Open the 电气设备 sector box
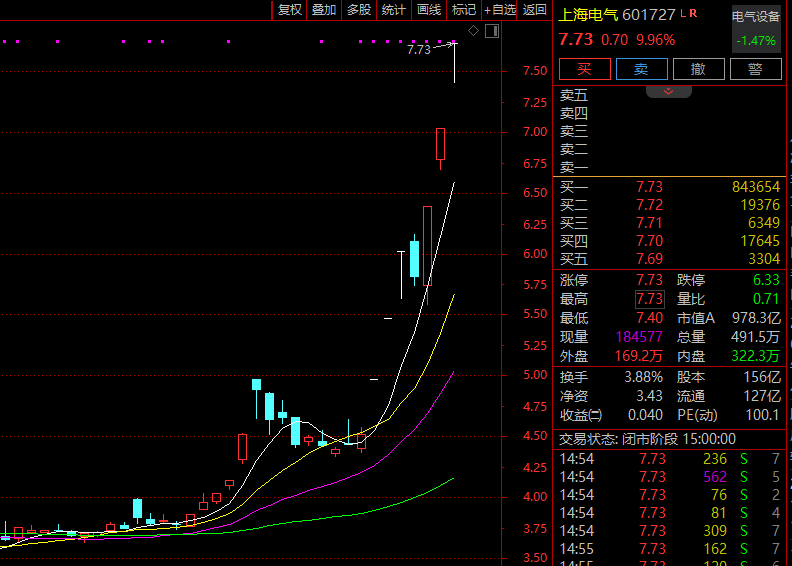The width and height of the screenshot is (792, 566). (756, 29)
